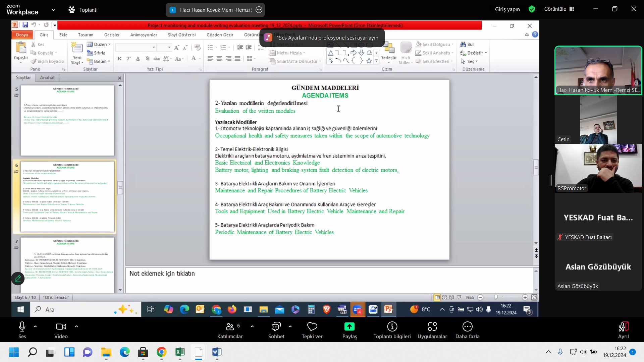
Task: Open the Toplantı menu in the title bar
Action: coord(83,10)
